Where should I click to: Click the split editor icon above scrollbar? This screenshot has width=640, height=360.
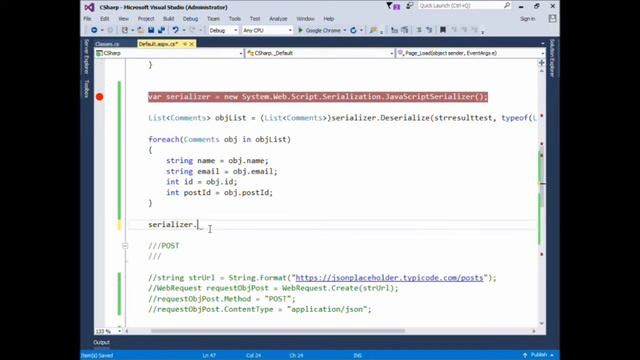(x=542, y=63)
